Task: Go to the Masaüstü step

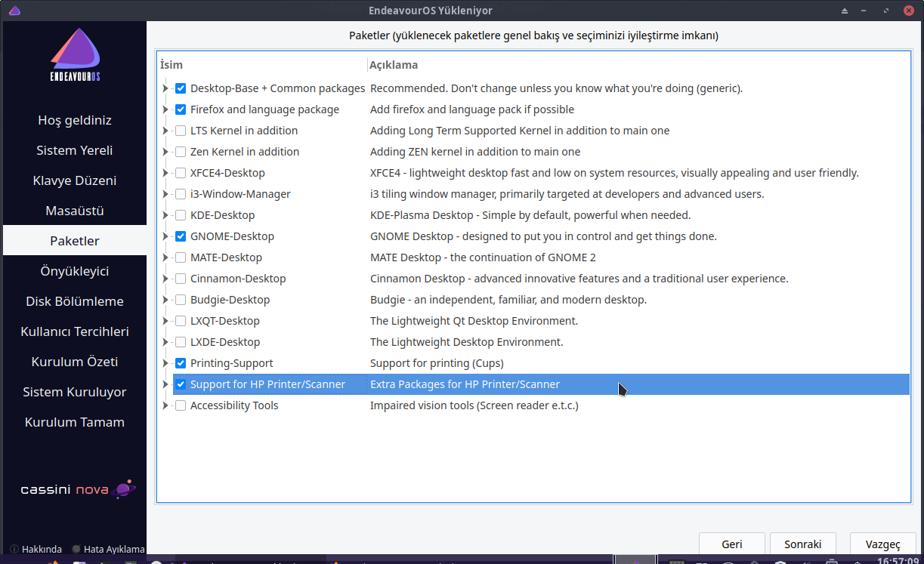Action: 75,211
